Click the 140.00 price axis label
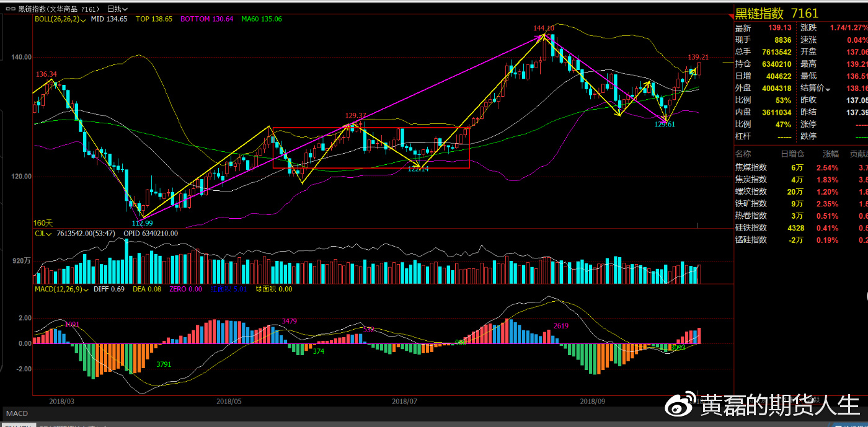The height and width of the screenshot is (427, 868). [22, 57]
